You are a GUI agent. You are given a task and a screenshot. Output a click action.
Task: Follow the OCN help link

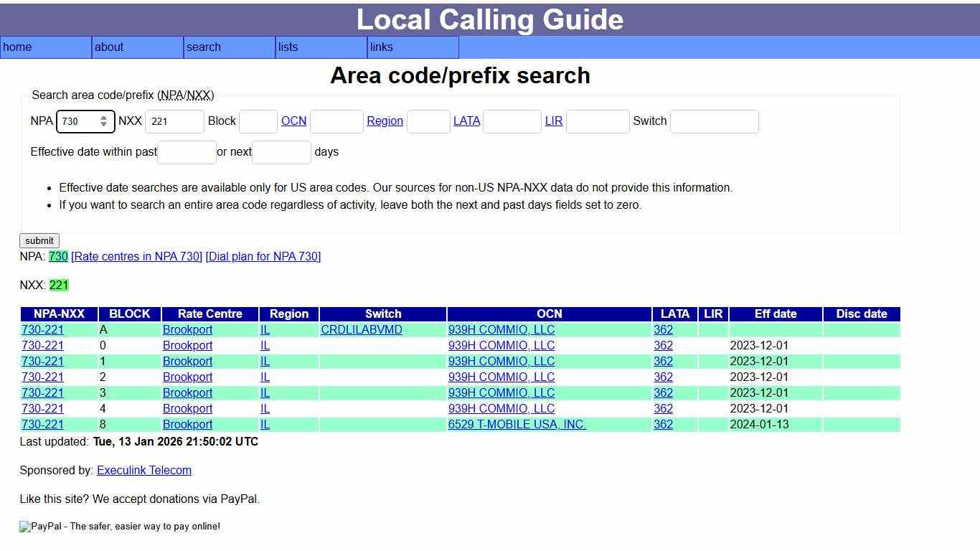pos(293,121)
